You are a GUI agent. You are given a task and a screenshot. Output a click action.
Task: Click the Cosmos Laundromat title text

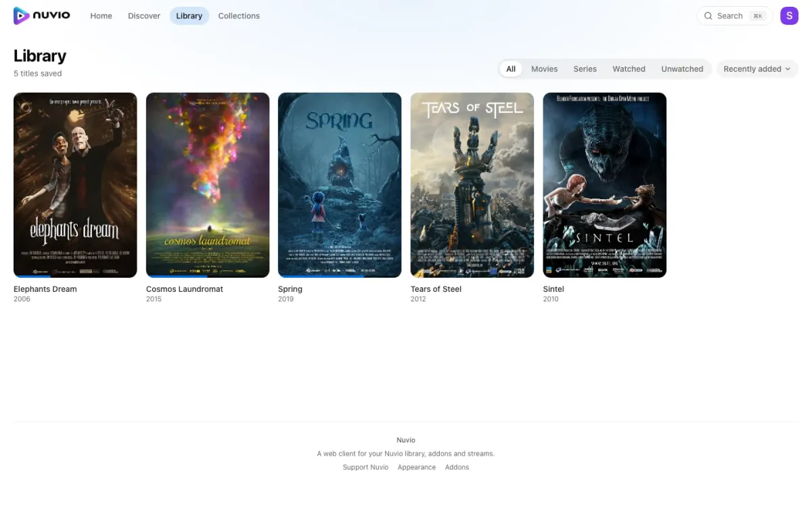[185, 289]
